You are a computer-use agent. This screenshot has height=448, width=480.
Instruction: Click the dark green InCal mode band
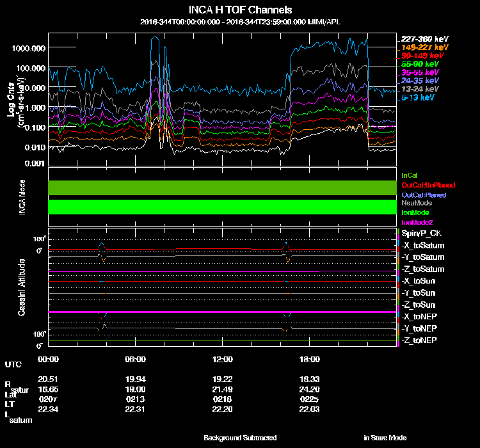(x=222, y=188)
